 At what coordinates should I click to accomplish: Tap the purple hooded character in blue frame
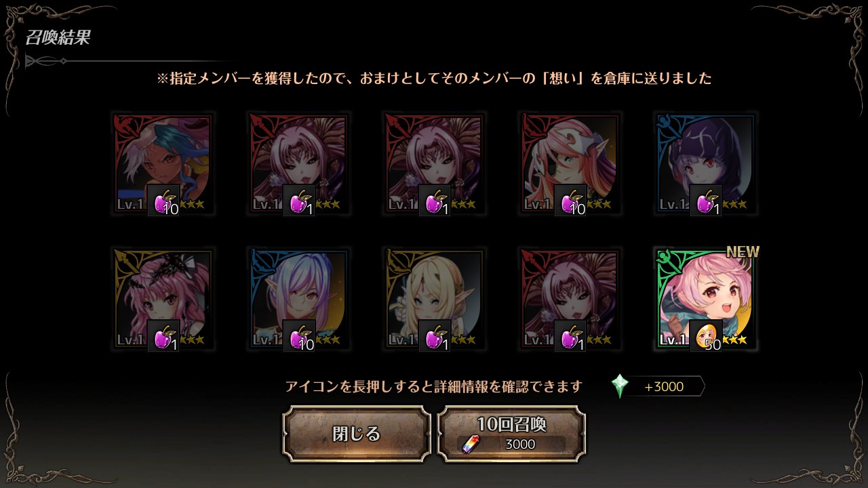tap(705, 163)
